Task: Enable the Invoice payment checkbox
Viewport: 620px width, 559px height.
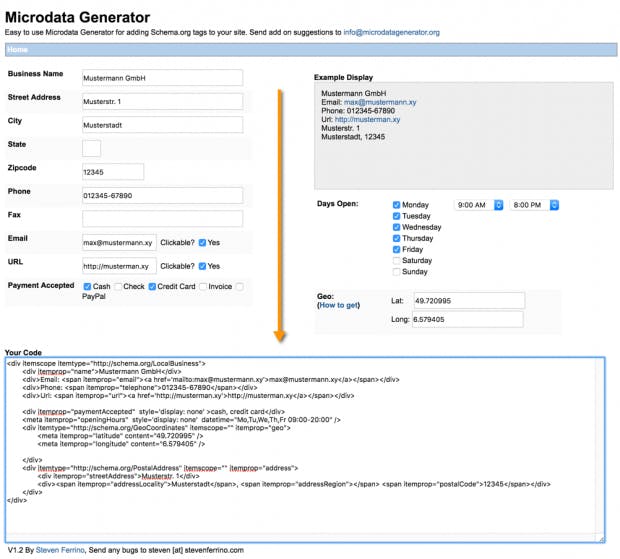Action: (203, 286)
